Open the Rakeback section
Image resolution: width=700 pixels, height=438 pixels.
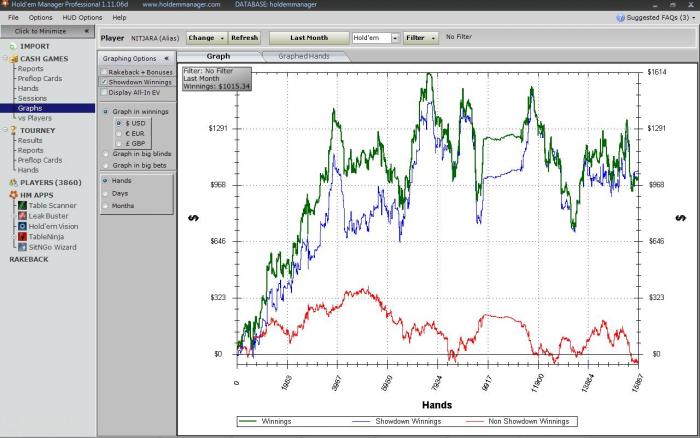(29, 259)
